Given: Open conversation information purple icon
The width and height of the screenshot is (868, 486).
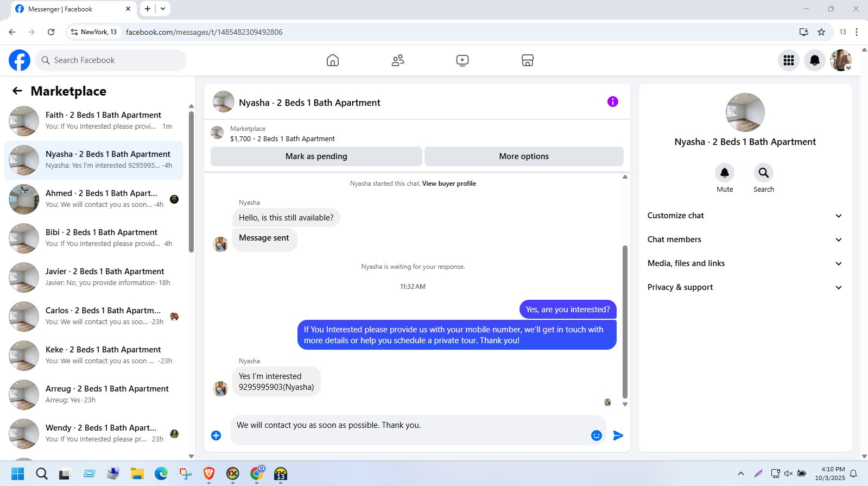Looking at the screenshot, I should pyautogui.click(x=613, y=102).
